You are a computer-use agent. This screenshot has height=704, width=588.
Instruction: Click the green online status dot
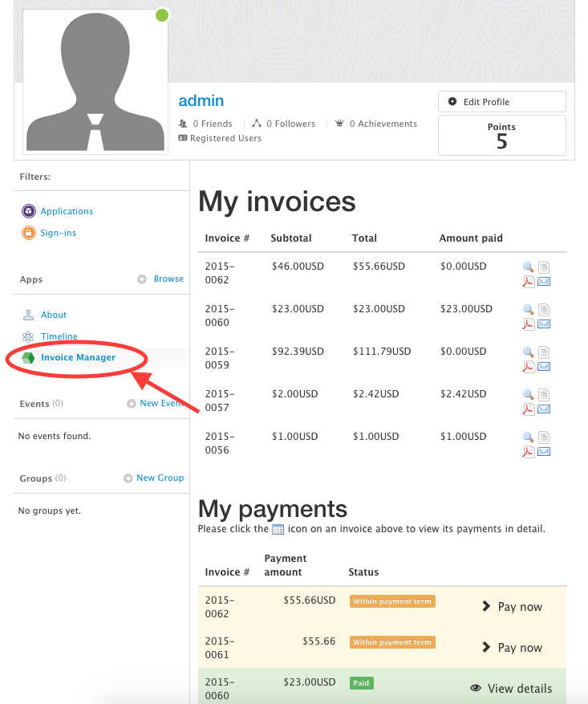pyautogui.click(x=162, y=15)
